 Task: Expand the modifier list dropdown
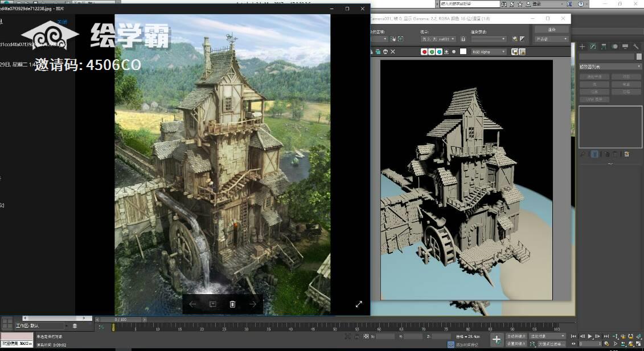[610, 67]
